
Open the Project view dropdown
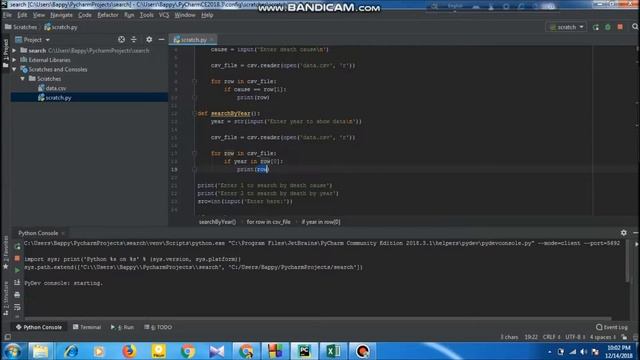[33, 40]
